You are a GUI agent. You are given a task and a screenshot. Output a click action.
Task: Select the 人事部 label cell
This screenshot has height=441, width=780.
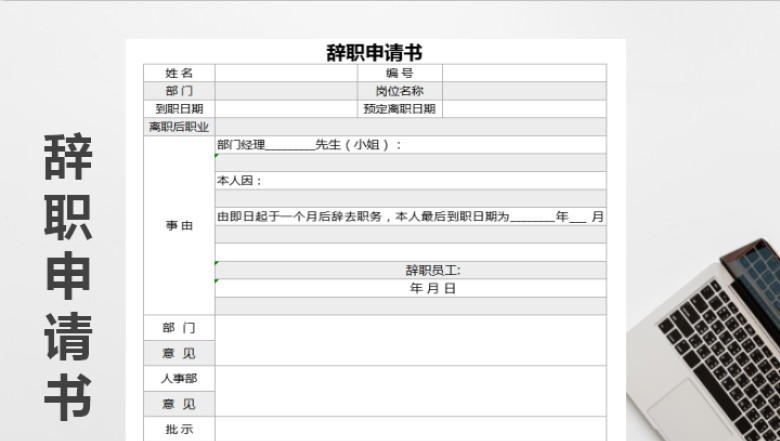point(179,378)
